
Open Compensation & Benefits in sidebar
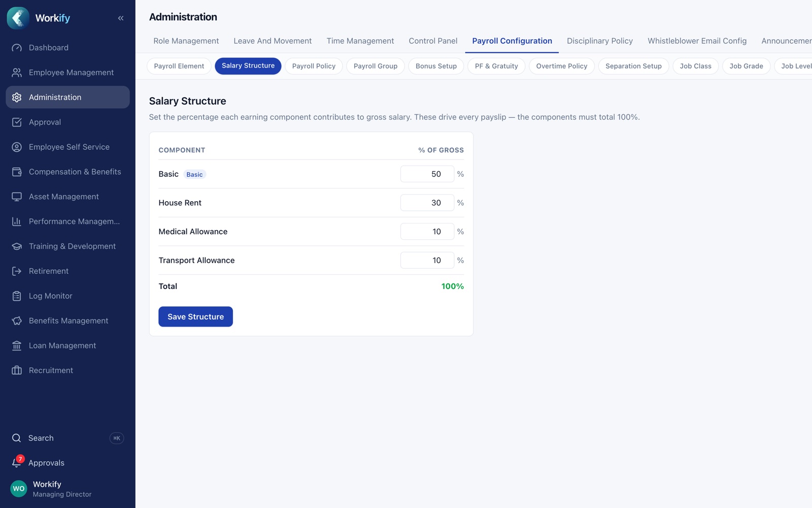coord(67,172)
